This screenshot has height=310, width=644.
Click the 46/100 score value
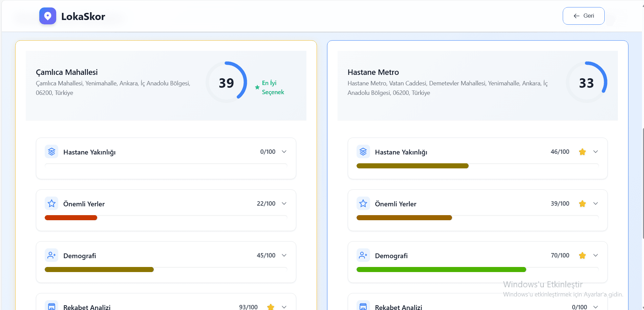coord(560,152)
